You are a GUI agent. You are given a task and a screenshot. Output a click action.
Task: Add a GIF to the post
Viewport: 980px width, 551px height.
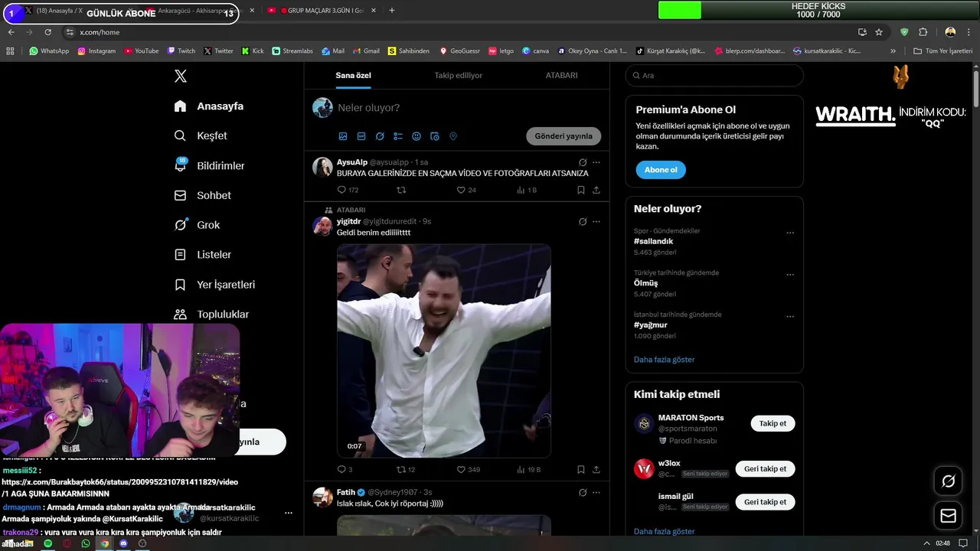[361, 136]
